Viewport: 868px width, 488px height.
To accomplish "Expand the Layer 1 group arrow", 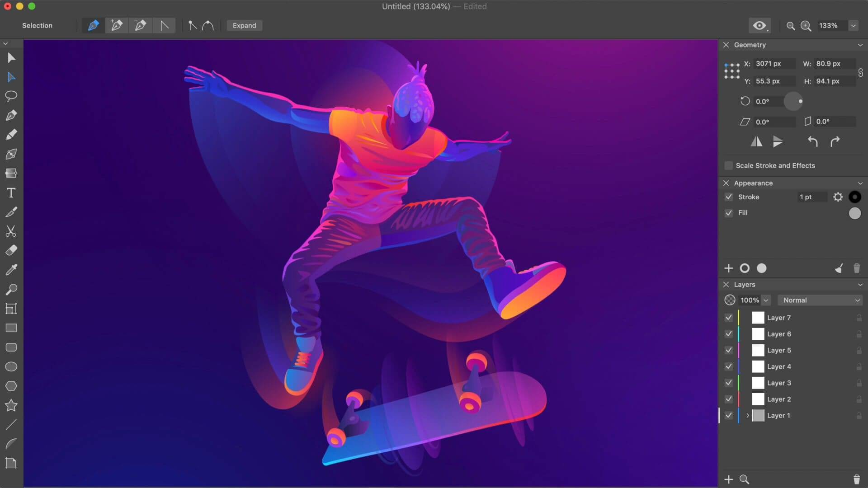I will [x=747, y=415].
